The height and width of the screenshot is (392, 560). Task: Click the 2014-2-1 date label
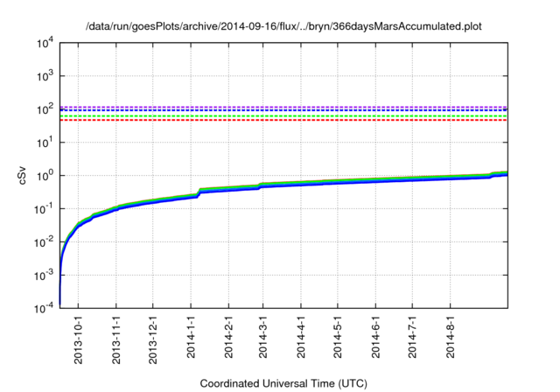click(x=229, y=337)
